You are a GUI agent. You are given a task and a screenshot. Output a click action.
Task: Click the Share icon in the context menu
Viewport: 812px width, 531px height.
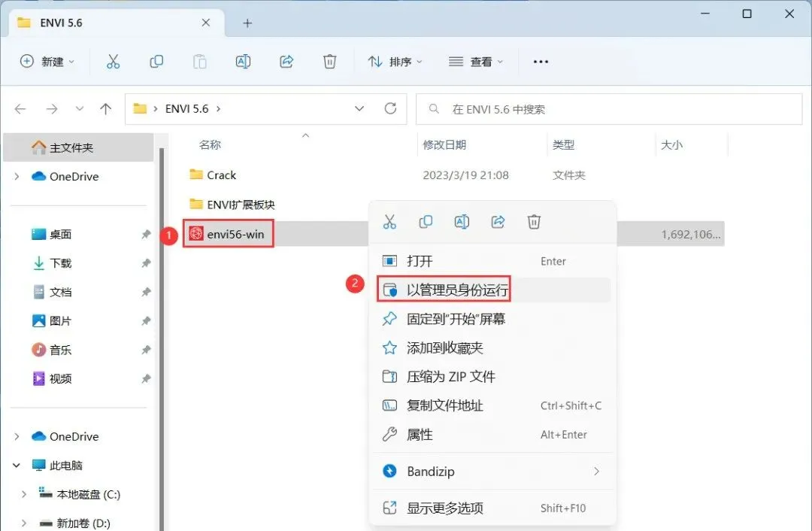point(498,222)
